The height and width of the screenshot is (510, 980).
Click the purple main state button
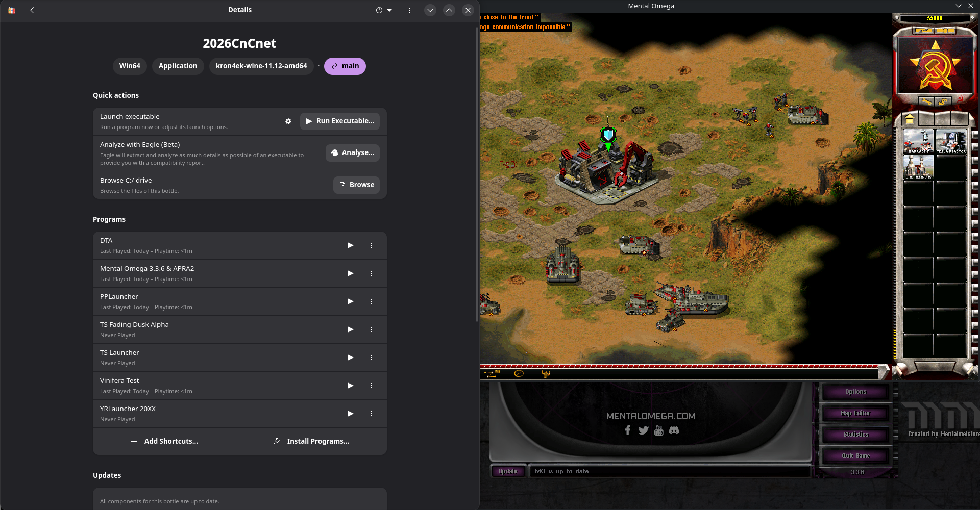(x=345, y=66)
